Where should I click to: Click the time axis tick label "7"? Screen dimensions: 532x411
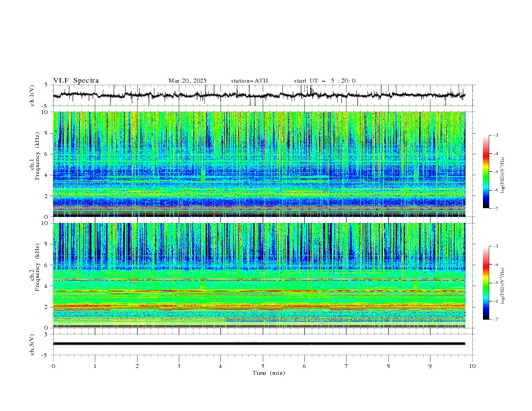[x=347, y=366]
